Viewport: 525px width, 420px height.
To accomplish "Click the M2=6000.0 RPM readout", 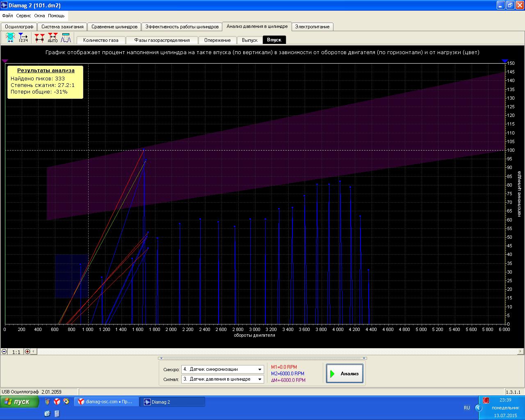I will pyautogui.click(x=288, y=374).
